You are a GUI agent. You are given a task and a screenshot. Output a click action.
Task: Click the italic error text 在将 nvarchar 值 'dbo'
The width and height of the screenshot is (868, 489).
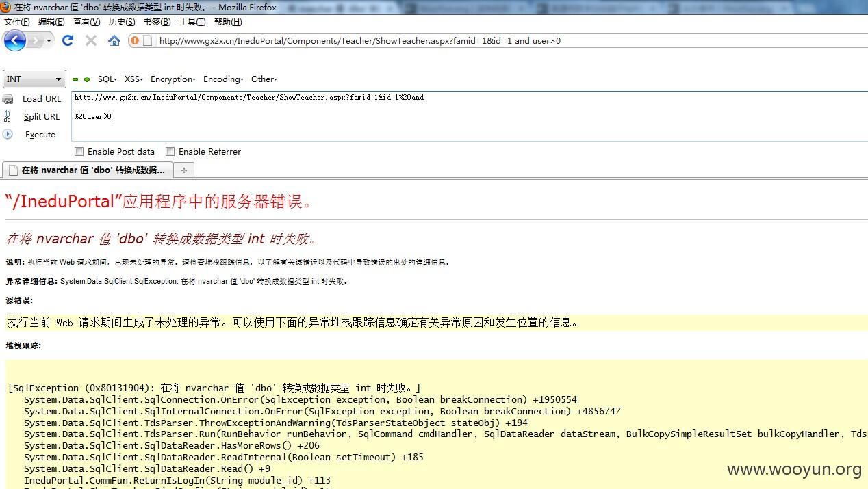point(162,239)
